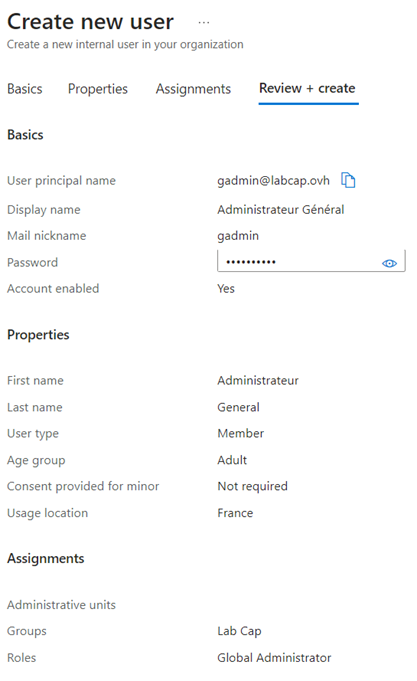Click the Properties section heading
The height and width of the screenshot is (681, 417).
(x=38, y=335)
